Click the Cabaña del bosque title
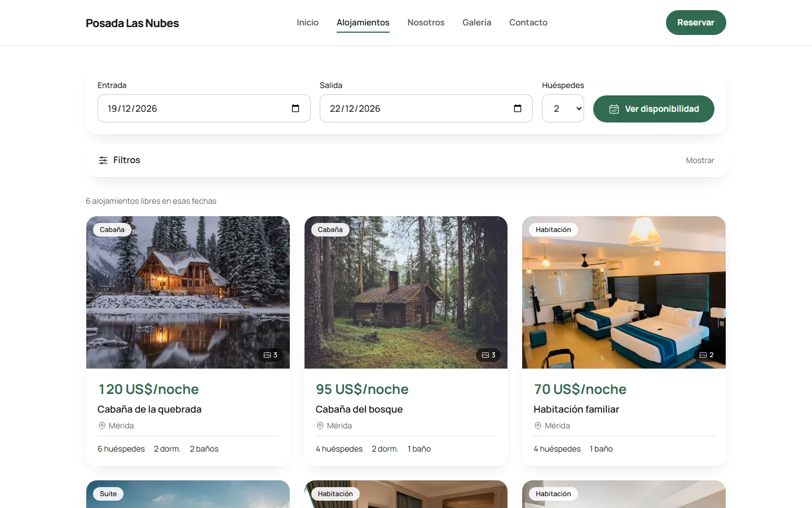Viewport: 812px width, 508px height. (x=359, y=409)
